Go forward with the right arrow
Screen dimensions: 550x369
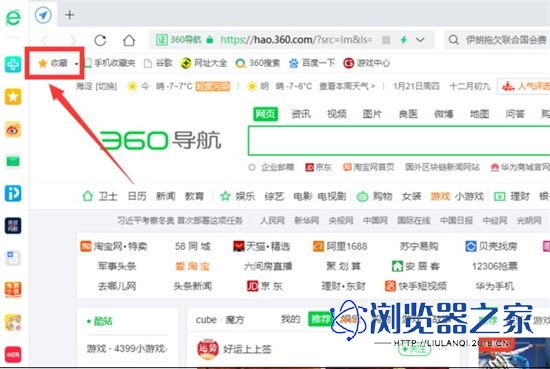tap(73, 40)
